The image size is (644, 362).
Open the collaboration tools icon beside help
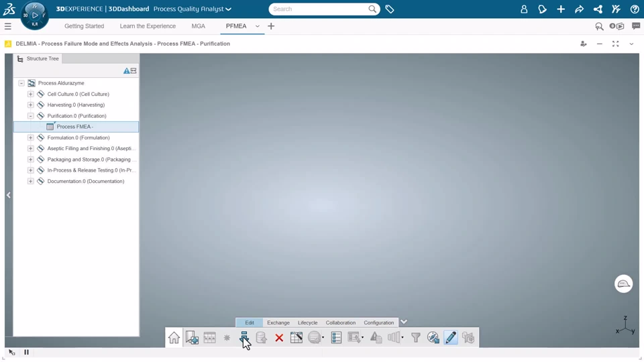pos(616,9)
